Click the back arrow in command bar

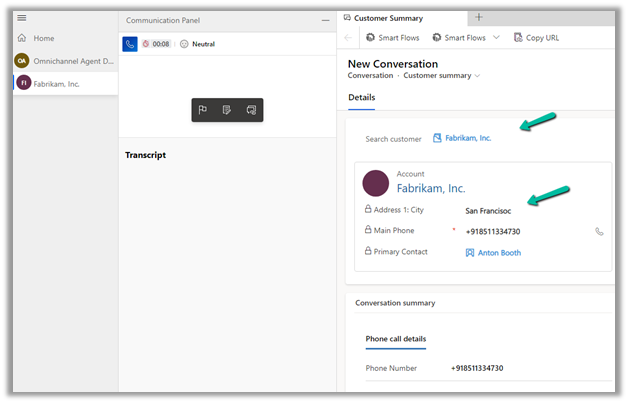[x=347, y=38]
